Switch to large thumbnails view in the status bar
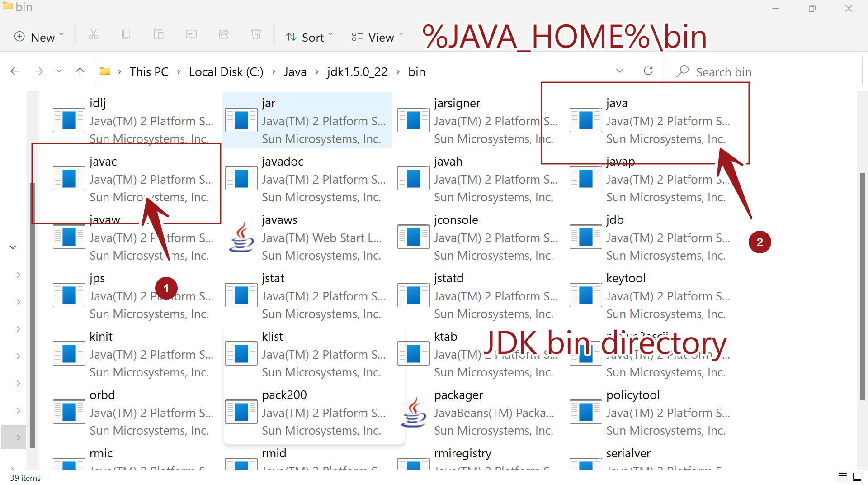This screenshot has width=868, height=485. tap(857, 476)
